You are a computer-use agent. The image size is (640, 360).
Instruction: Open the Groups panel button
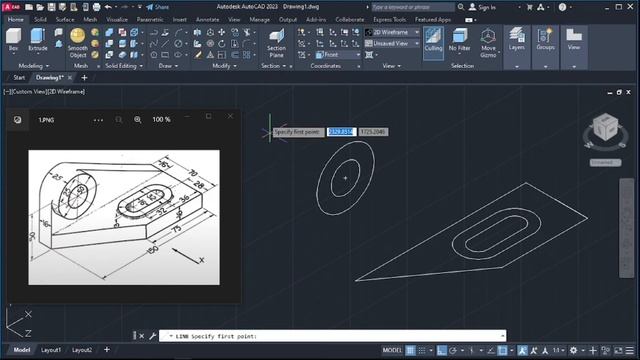545,40
